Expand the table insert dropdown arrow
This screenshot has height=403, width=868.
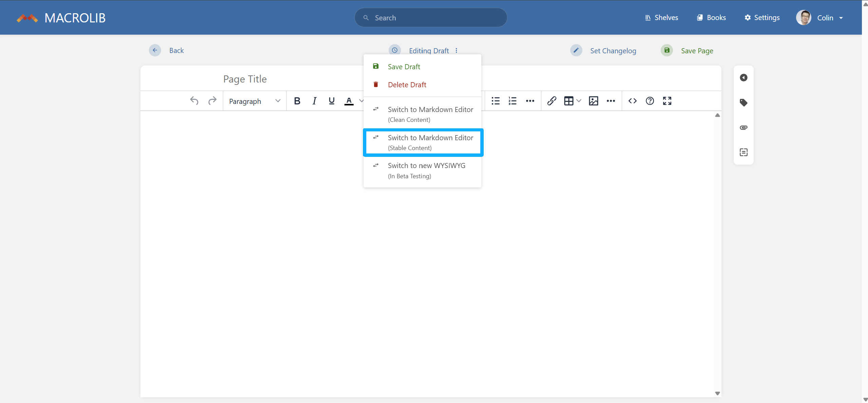point(579,101)
